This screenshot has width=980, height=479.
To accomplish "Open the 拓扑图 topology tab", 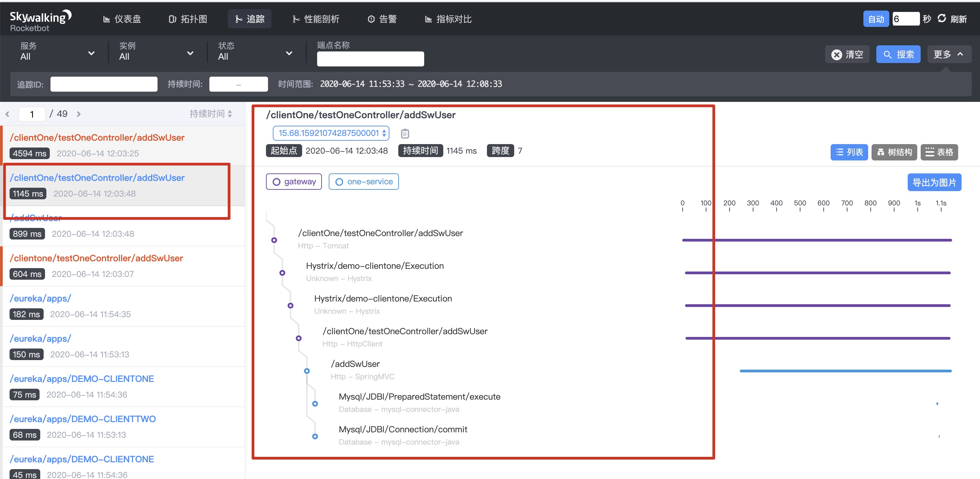I will [188, 19].
